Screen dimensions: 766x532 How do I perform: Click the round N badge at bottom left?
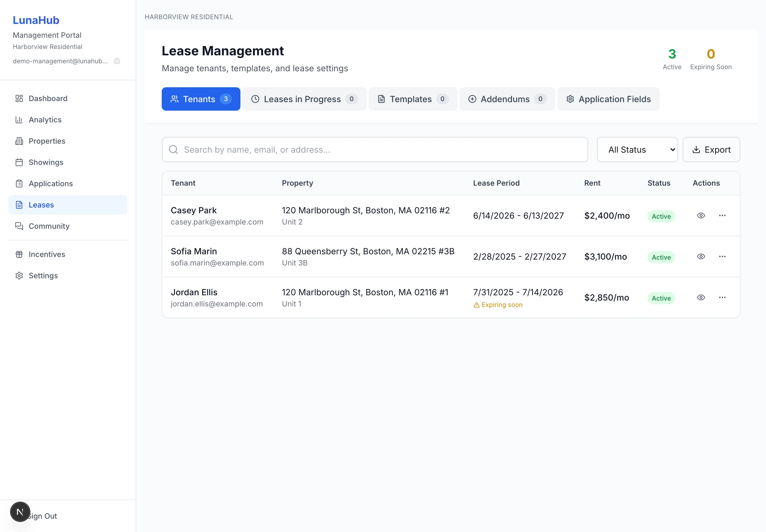coord(20,512)
